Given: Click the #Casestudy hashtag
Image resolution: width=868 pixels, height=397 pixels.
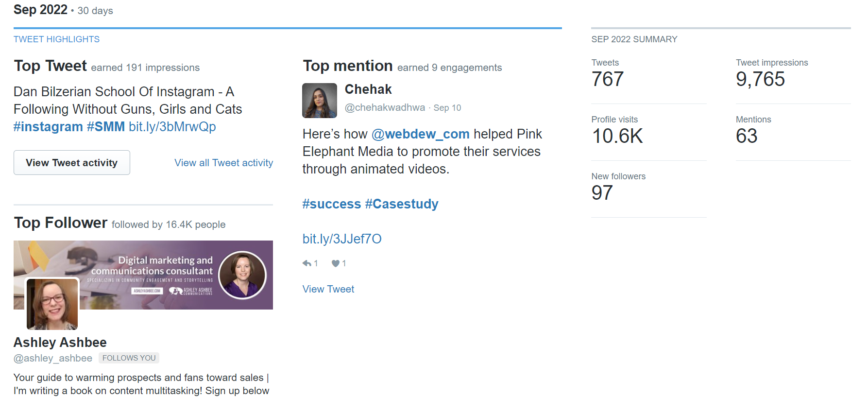Looking at the screenshot, I should 401,204.
